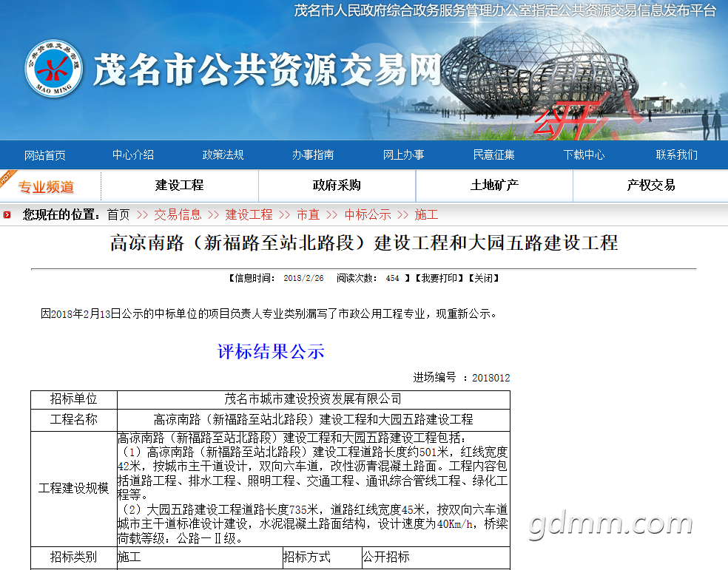728x570 pixels.
Task: Click the 招标单位 table cell
Action: coord(74,399)
